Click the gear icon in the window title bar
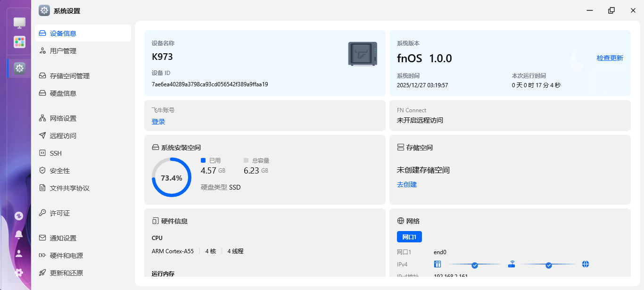Viewport: 644px width, 290px height. click(44, 10)
